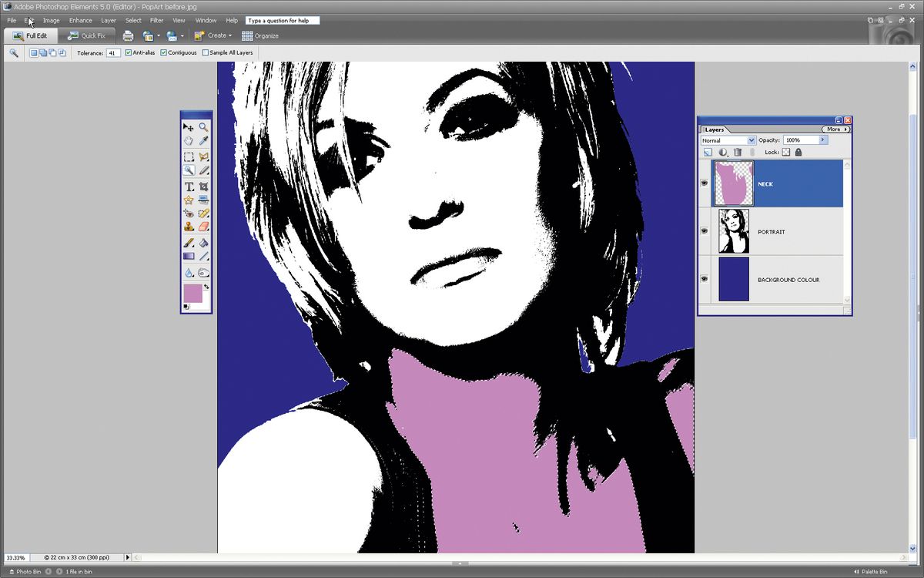Hide the PORTRAIT layer visibility eye
Screen dimensions: 924x578
(704, 231)
